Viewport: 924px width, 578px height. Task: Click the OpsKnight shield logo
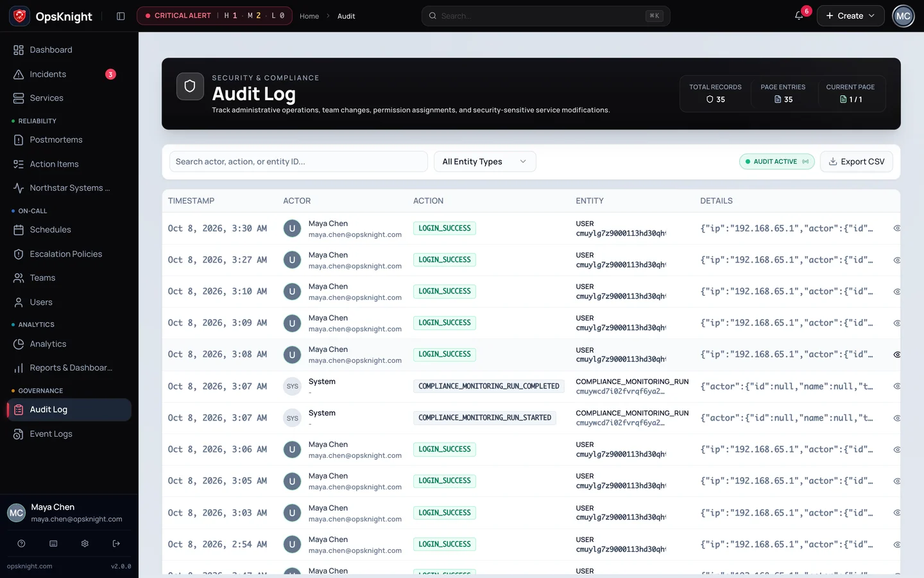pyautogui.click(x=20, y=16)
